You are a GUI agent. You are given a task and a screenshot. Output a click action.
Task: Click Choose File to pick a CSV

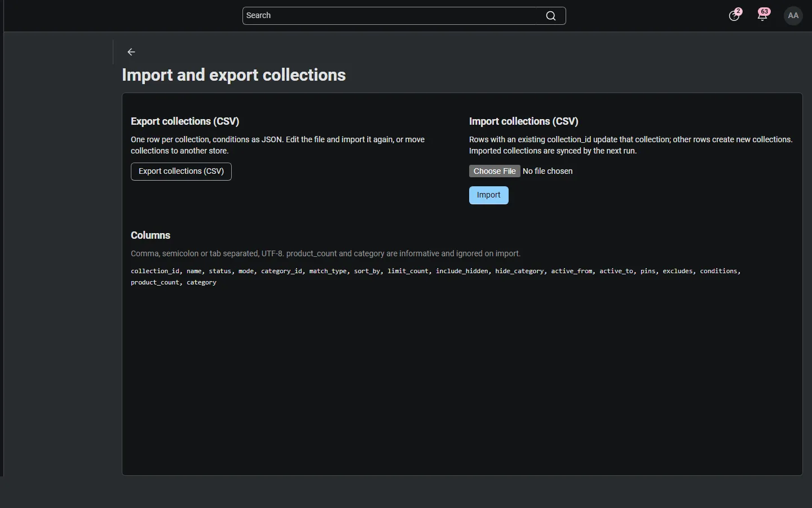(495, 171)
